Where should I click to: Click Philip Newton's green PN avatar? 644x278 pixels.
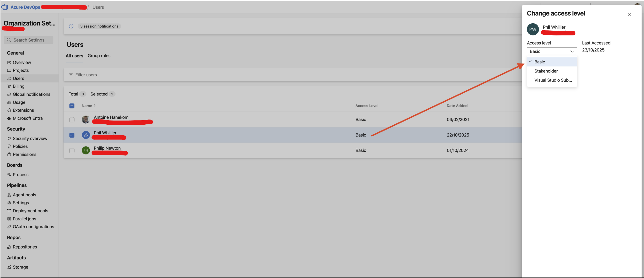tap(86, 150)
